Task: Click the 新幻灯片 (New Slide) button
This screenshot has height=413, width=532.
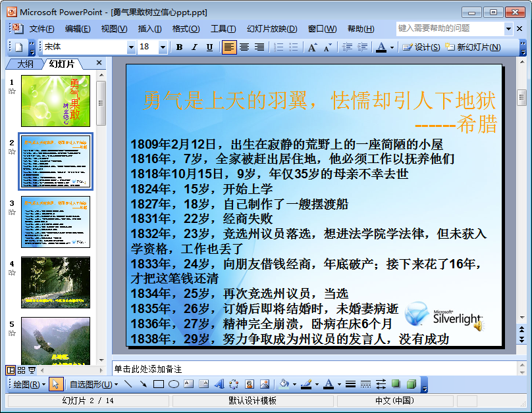Action: tap(473, 47)
